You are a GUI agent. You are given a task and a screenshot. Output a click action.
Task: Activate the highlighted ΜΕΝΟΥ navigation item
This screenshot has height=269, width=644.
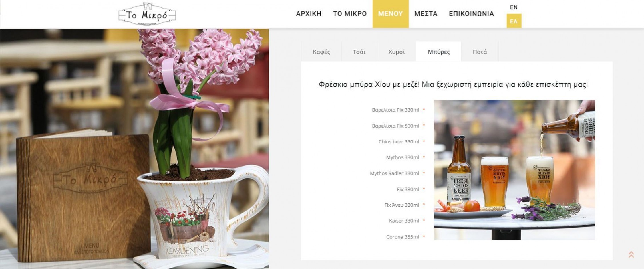pos(391,13)
